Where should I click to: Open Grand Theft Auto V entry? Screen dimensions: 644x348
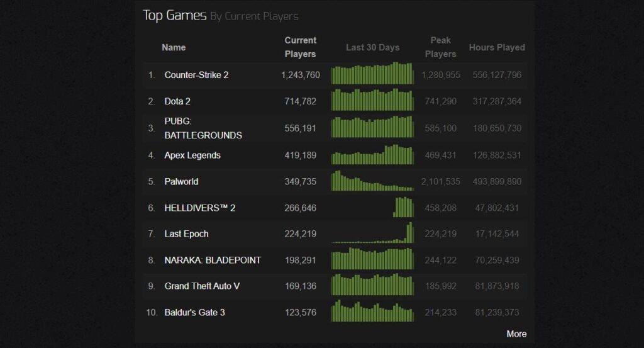202,286
